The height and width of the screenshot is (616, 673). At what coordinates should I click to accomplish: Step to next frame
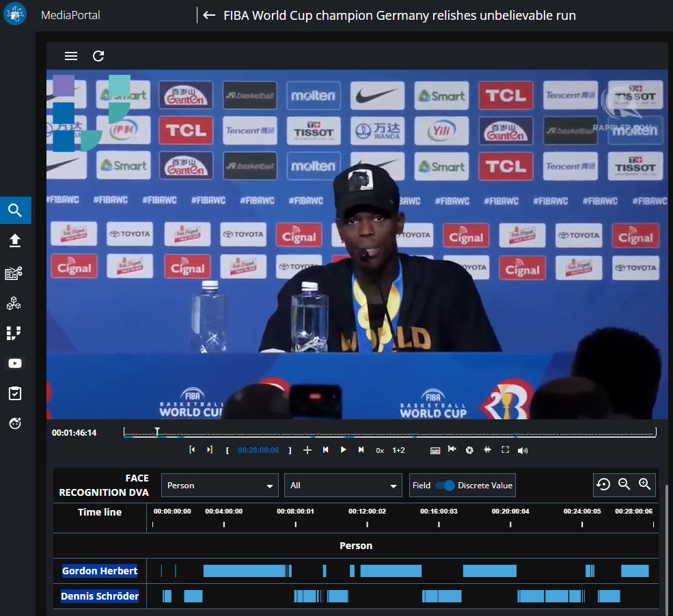pyautogui.click(x=361, y=449)
